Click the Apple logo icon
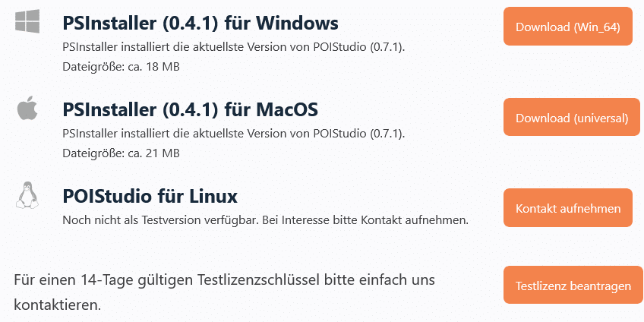Screen dimensions: 644x322 pos(27,109)
